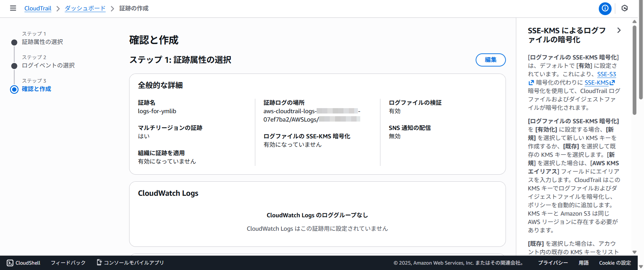Click the help panel vertical scrollbar

[x=634, y=71]
